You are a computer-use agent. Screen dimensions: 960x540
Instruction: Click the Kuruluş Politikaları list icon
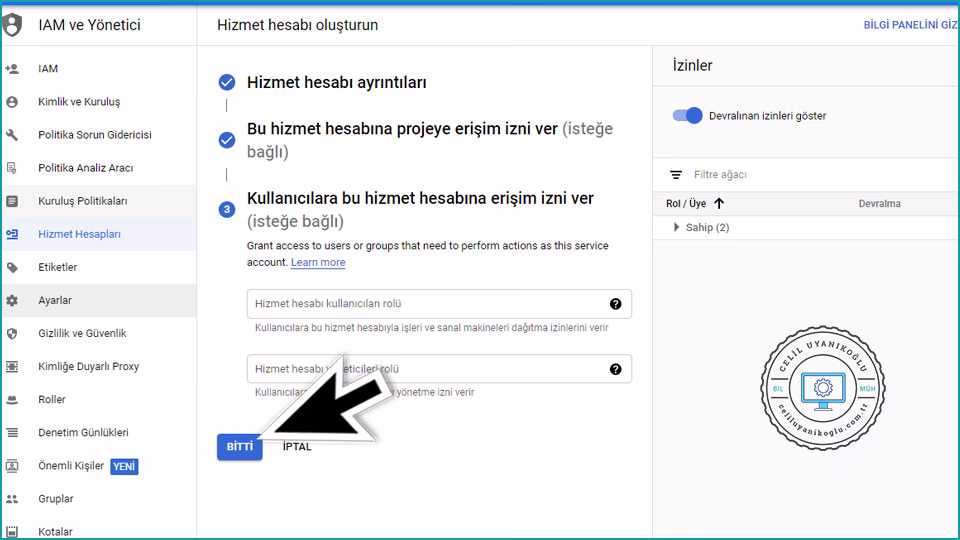coord(12,201)
